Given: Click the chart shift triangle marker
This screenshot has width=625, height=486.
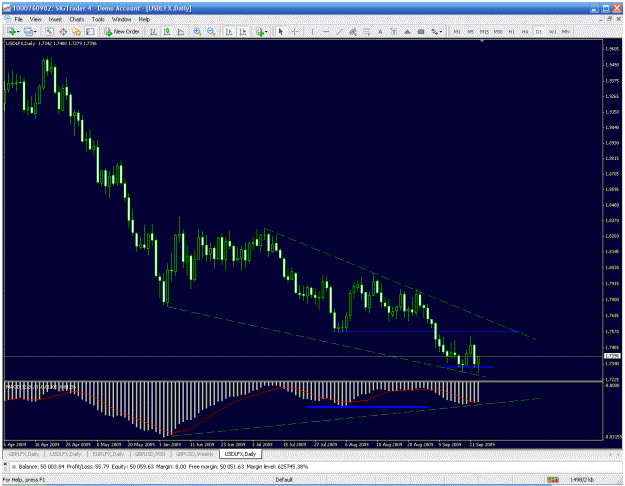Looking at the screenshot, I should point(482,41).
